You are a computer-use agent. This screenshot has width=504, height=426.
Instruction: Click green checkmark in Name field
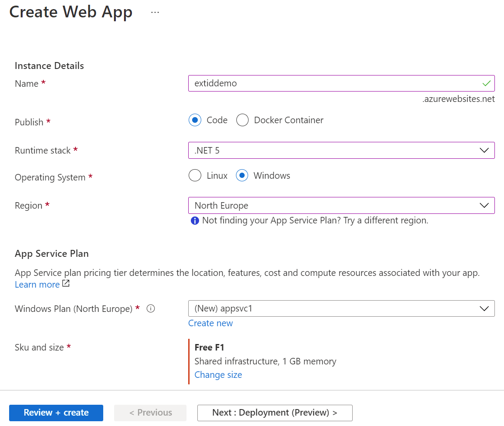[x=487, y=83]
